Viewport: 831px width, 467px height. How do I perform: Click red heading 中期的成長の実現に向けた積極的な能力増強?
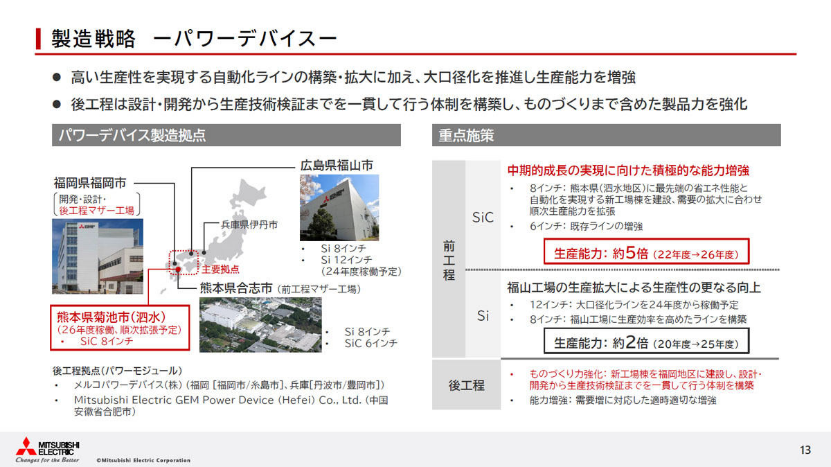pyautogui.click(x=628, y=171)
